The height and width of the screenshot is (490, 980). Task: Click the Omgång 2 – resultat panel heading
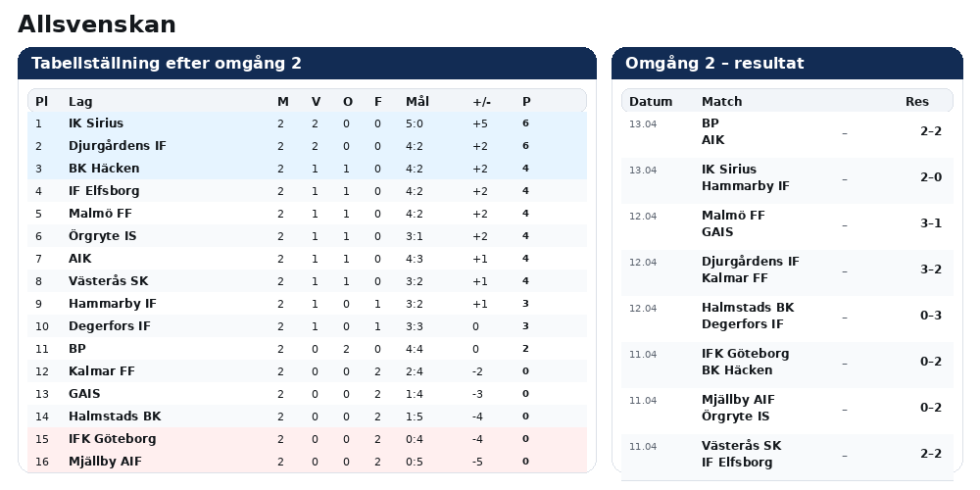click(x=714, y=64)
